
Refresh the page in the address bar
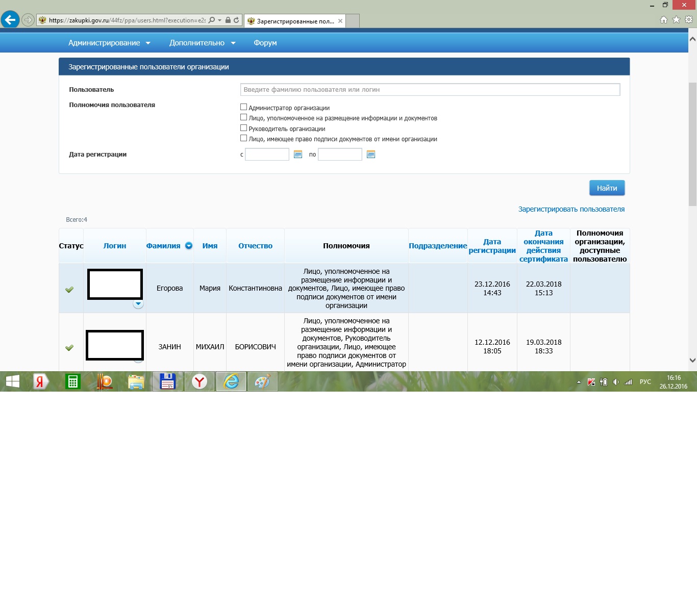click(236, 20)
